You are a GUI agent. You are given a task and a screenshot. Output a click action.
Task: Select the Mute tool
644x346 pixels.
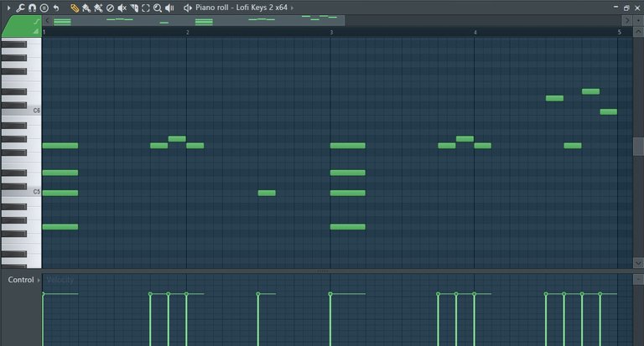coord(122,8)
